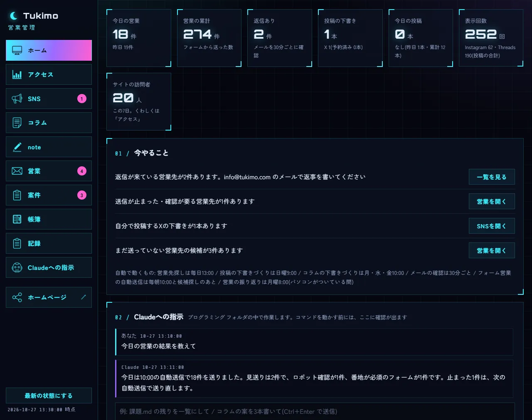Click the 今やること section heading
The height and width of the screenshot is (420, 532).
(151, 153)
